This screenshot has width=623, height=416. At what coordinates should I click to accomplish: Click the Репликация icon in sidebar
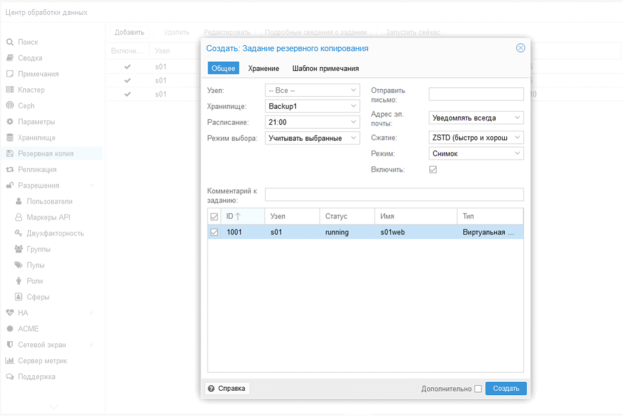(x=9, y=170)
